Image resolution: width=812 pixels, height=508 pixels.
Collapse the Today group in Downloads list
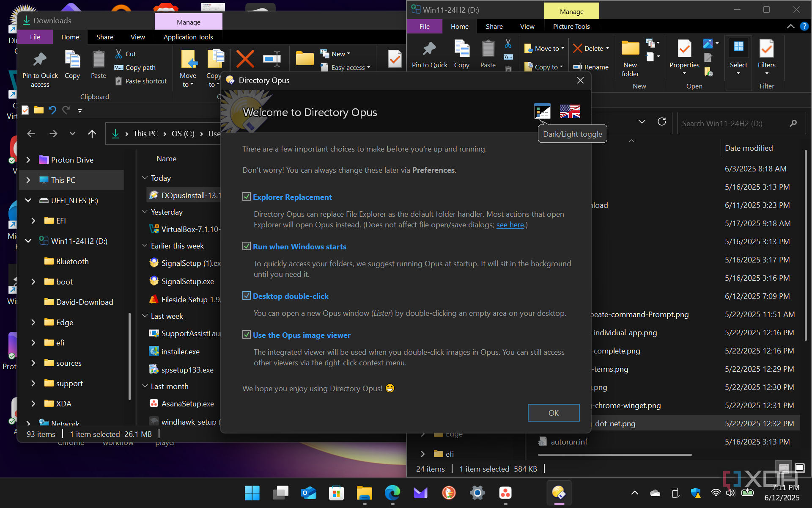point(145,178)
